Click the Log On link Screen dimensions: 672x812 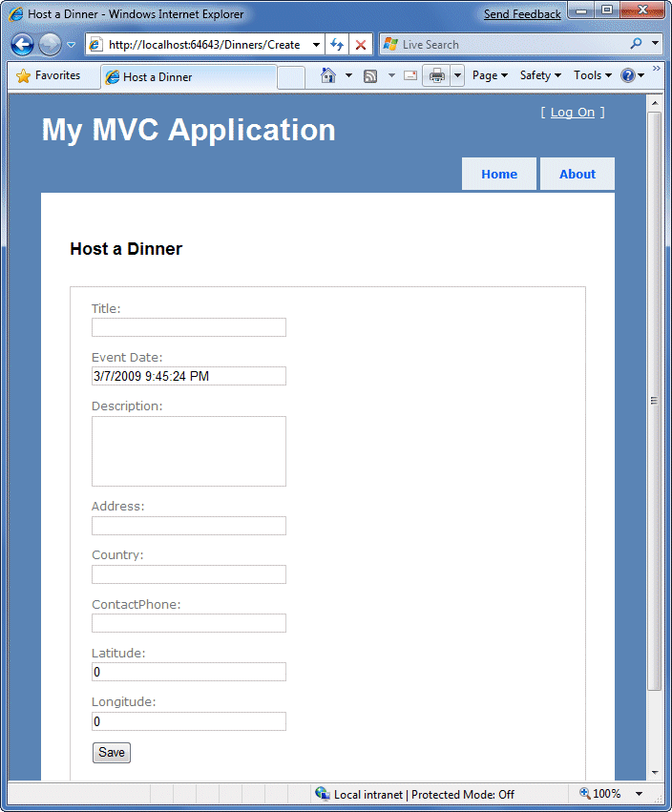pyautogui.click(x=573, y=113)
